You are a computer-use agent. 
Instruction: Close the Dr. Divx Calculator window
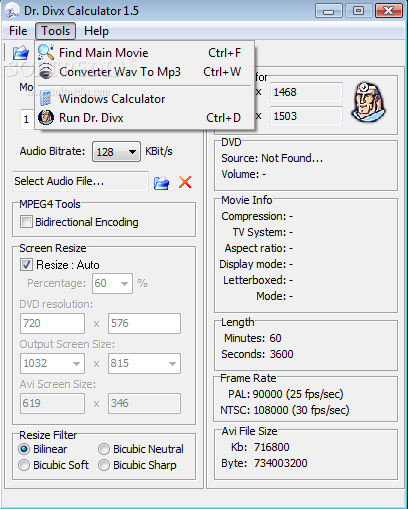(389, 11)
